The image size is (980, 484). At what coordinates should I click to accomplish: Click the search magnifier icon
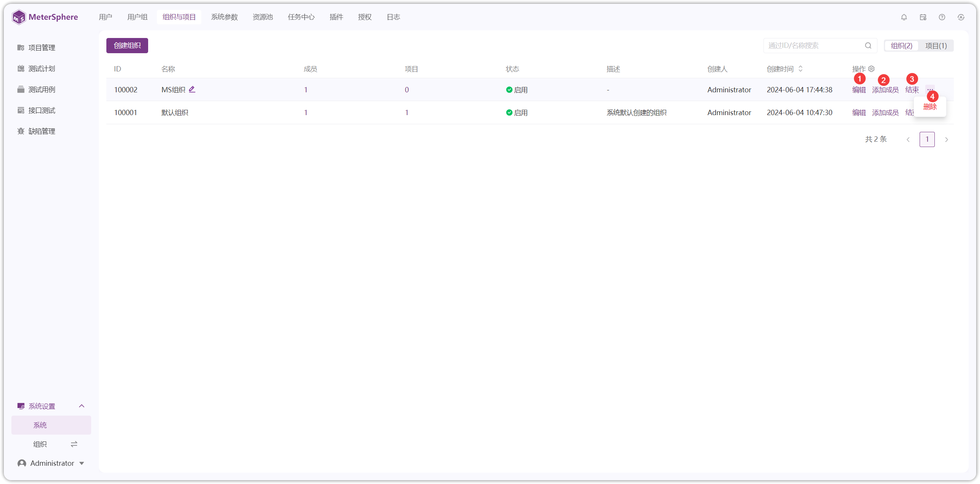[x=868, y=46]
